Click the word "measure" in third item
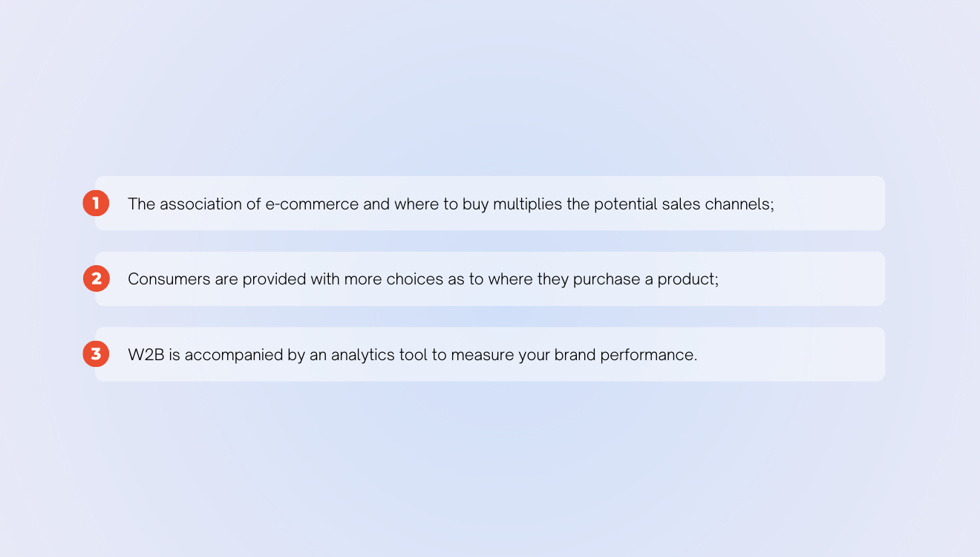This screenshot has width=980, height=557. point(483,355)
